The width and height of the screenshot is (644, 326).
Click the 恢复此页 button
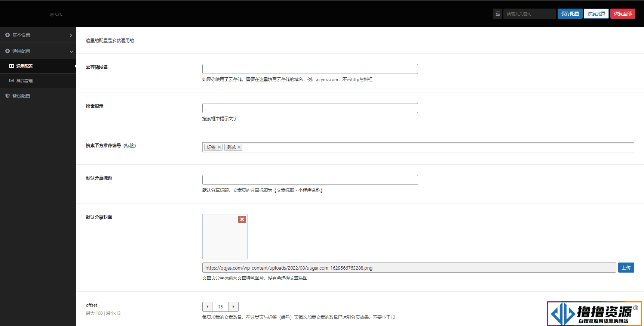click(x=596, y=14)
